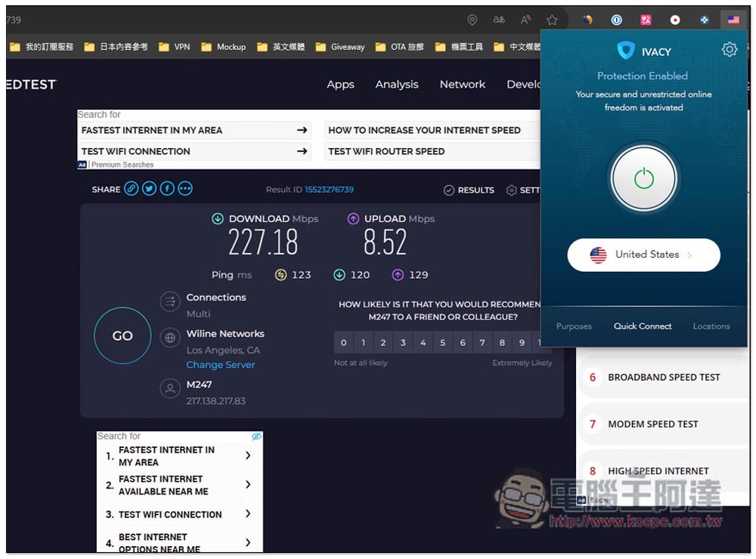The height and width of the screenshot is (559, 756).
Task: Click the upload Mbps arrow icon
Action: coord(353,219)
